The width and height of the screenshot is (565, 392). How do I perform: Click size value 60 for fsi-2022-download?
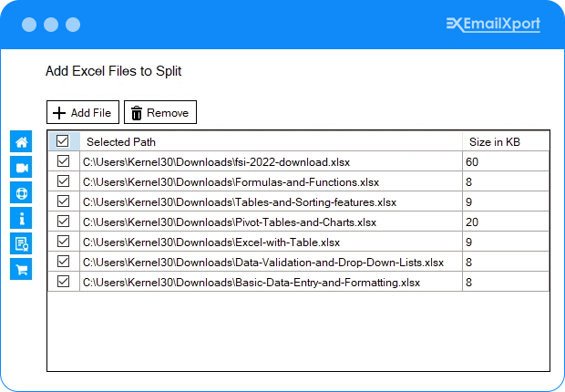click(472, 162)
